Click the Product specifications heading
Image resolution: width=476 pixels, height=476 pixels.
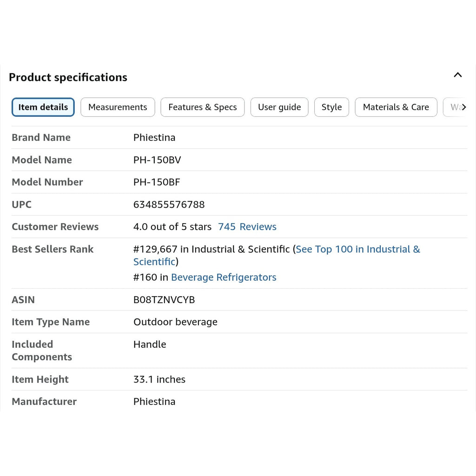(68, 77)
